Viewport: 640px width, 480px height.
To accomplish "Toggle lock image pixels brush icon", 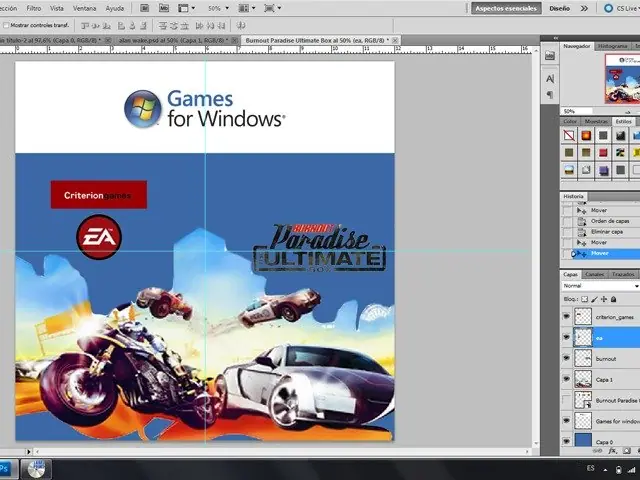I will (594, 300).
